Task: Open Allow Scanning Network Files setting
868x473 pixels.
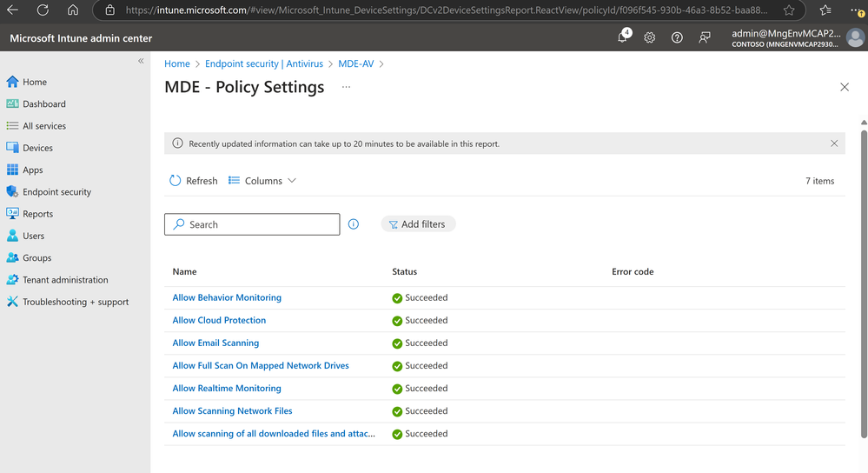Action: (x=233, y=411)
